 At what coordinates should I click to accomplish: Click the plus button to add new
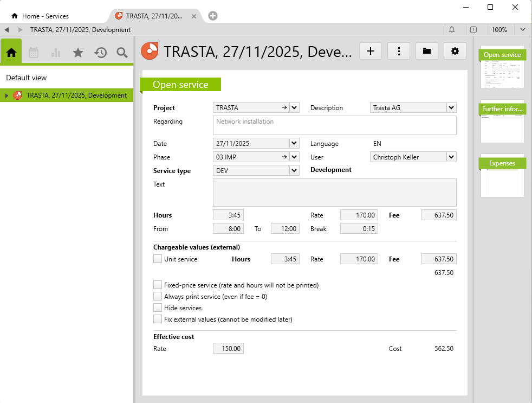(371, 51)
